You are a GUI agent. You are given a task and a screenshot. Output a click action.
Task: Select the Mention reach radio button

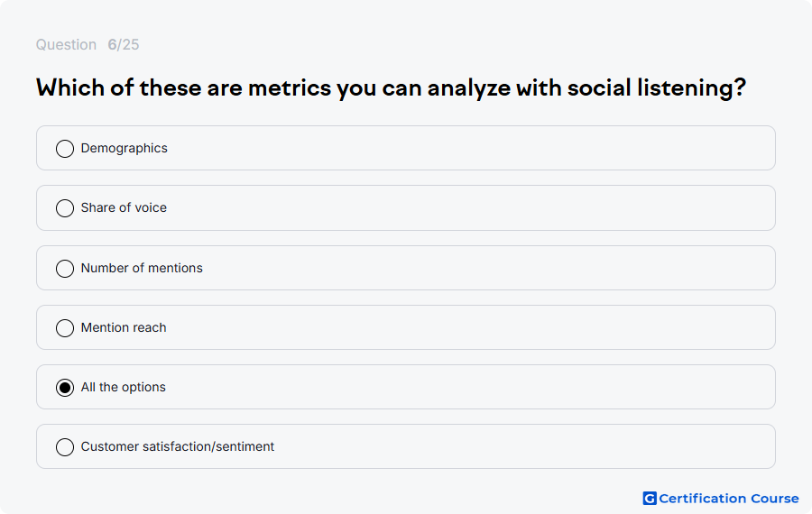[65, 327]
